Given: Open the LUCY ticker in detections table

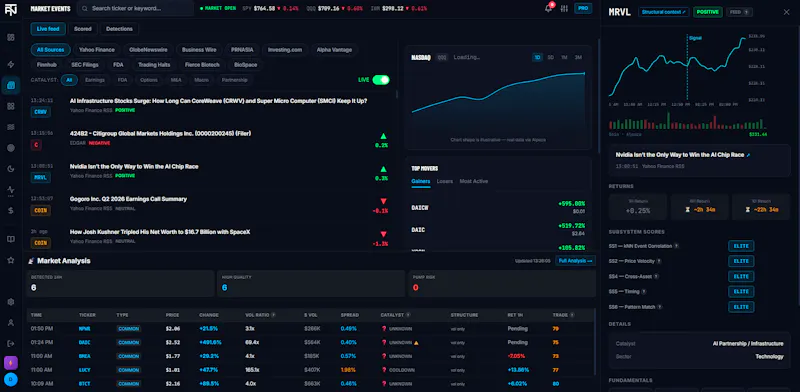Looking at the screenshot, I should (85, 370).
